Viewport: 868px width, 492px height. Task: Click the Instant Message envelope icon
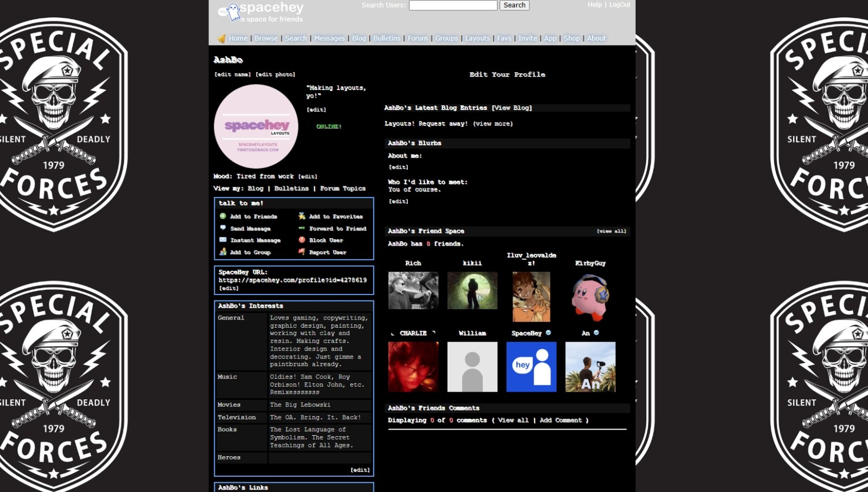point(222,240)
